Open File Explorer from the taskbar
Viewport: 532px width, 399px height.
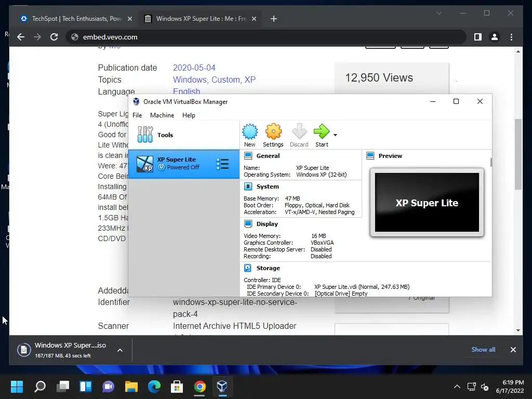131,386
